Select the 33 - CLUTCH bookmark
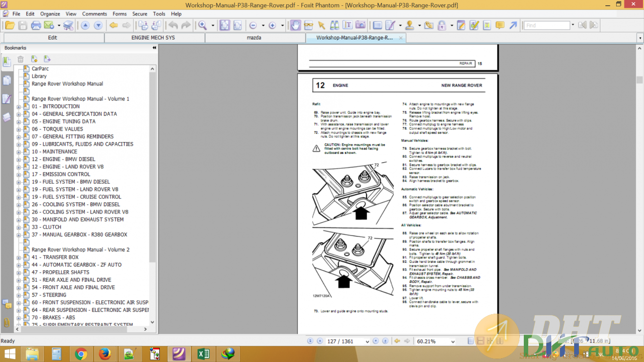 [46, 227]
